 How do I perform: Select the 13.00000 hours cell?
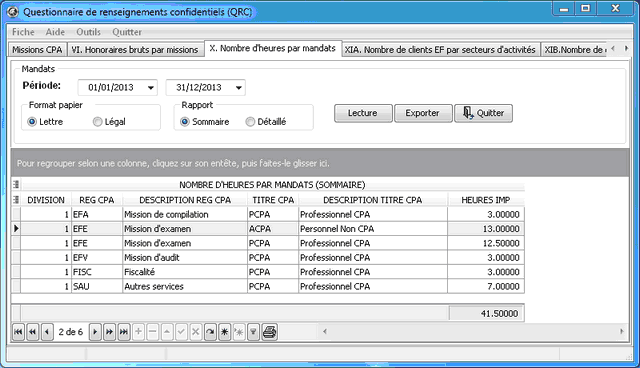(x=486, y=229)
